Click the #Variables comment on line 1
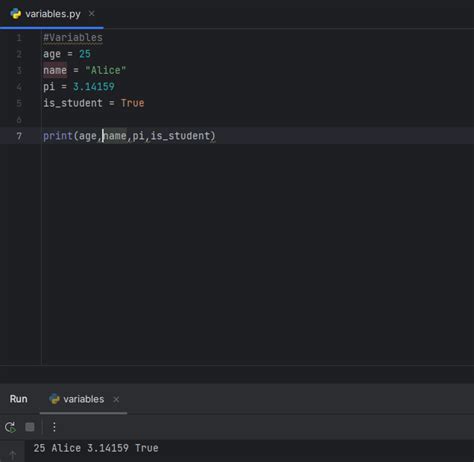474x462 pixels. (x=73, y=38)
